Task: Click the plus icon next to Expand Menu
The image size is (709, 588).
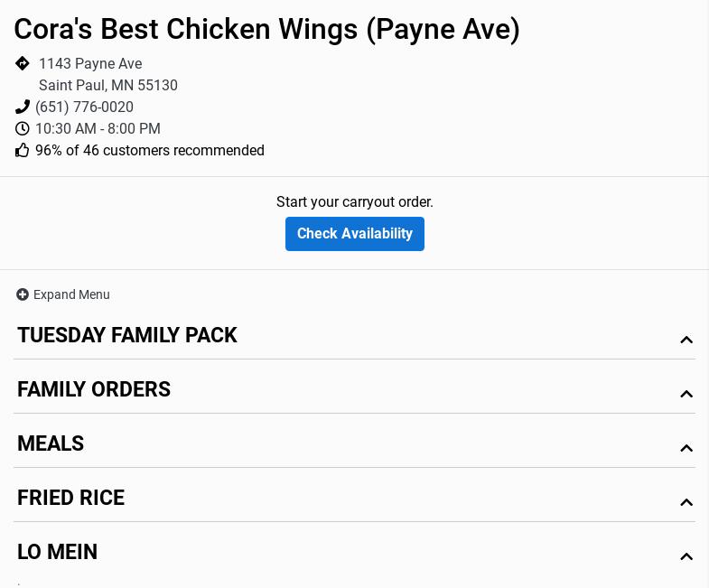Action: [23, 294]
